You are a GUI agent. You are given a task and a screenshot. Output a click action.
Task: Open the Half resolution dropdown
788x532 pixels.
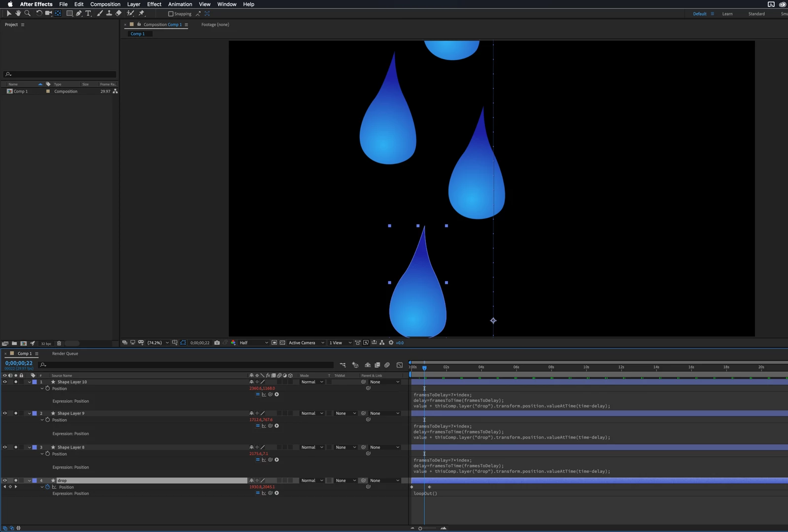tap(254, 343)
